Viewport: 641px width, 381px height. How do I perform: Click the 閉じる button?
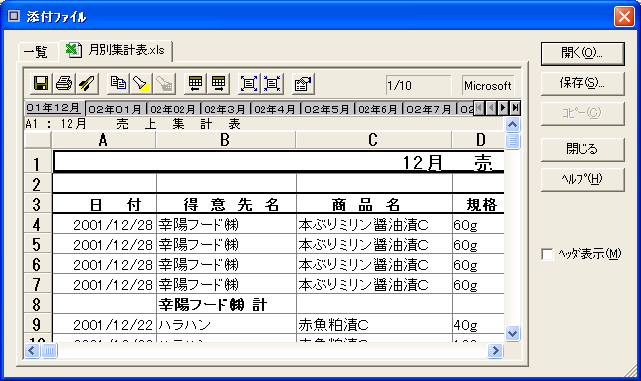[582, 149]
